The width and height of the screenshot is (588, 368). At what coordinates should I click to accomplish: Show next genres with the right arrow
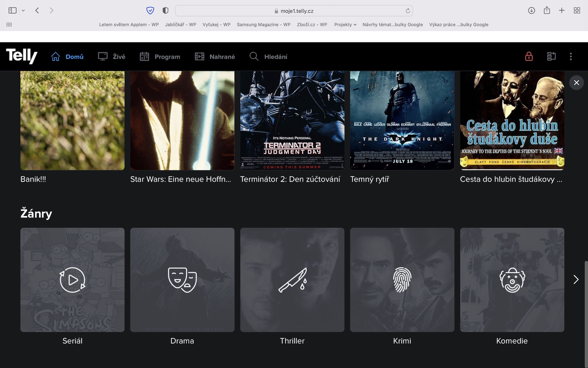pyautogui.click(x=576, y=279)
